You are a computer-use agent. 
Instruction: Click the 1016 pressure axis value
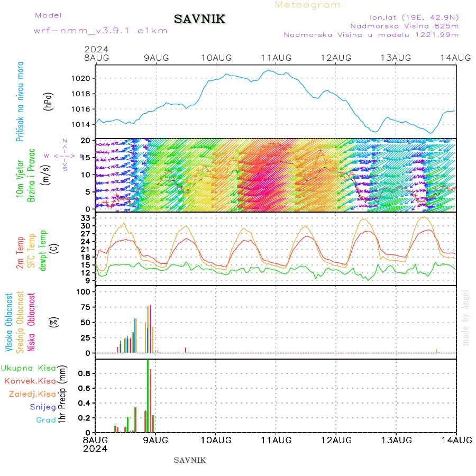coord(80,109)
